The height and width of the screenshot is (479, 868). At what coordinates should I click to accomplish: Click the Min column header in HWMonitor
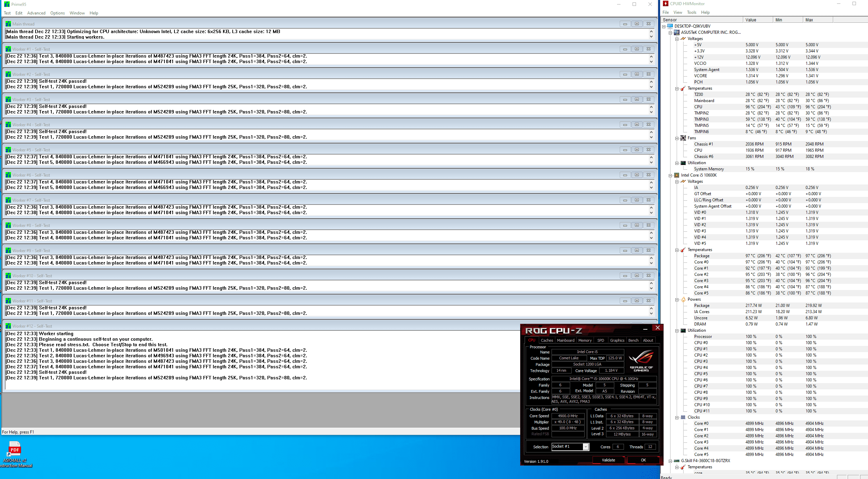(788, 20)
